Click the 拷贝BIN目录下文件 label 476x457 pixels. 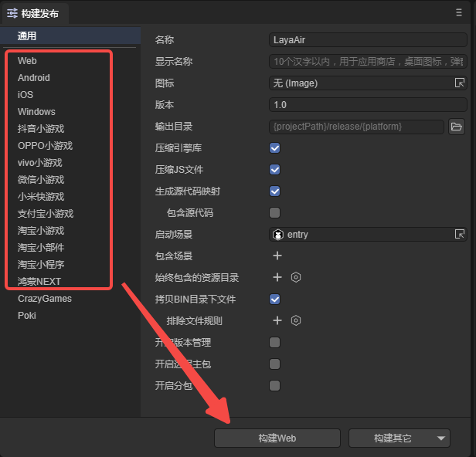[195, 299]
